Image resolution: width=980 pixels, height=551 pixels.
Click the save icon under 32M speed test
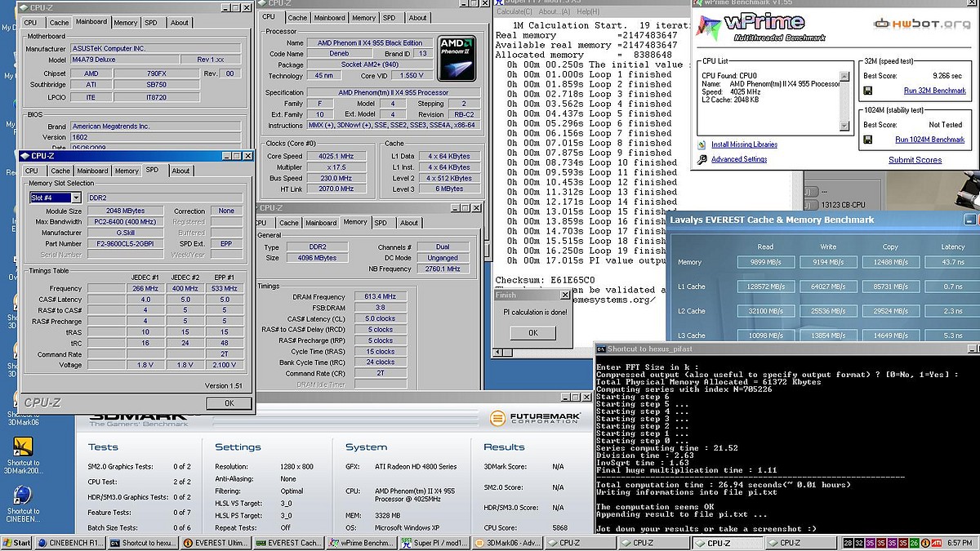(x=869, y=91)
